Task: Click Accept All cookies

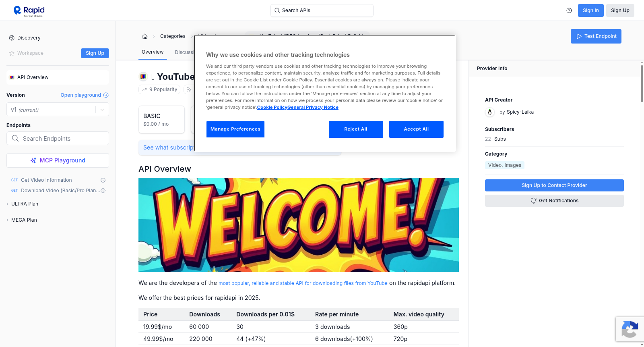Action: pyautogui.click(x=416, y=129)
